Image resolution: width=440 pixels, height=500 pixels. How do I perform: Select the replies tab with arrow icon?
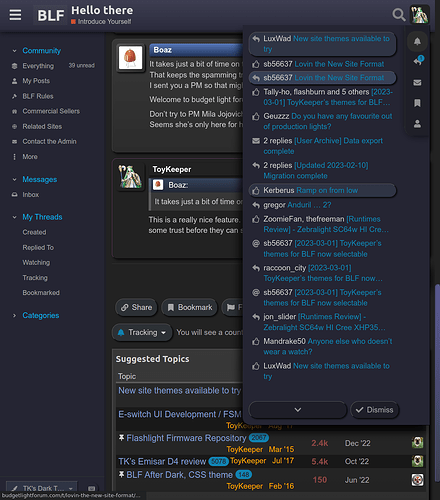pos(417,61)
